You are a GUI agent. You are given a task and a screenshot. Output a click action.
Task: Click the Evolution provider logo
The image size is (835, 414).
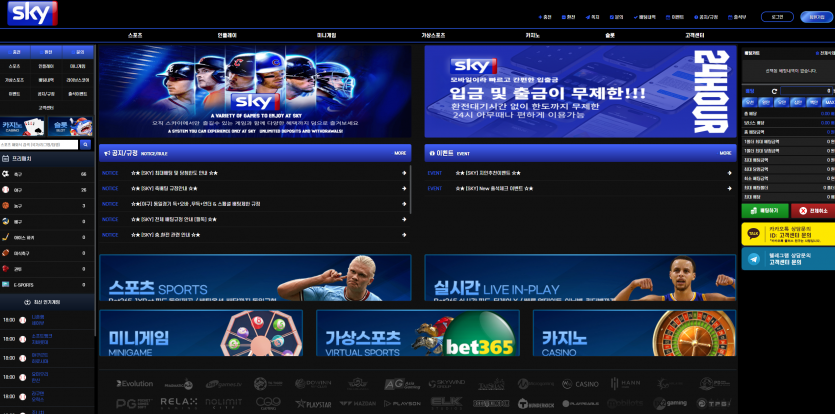click(x=135, y=384)
